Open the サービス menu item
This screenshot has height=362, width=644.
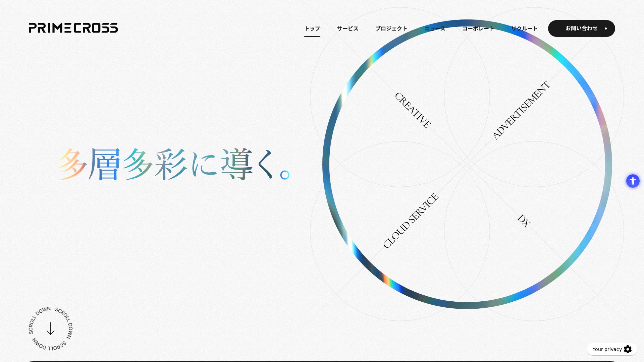347,28
